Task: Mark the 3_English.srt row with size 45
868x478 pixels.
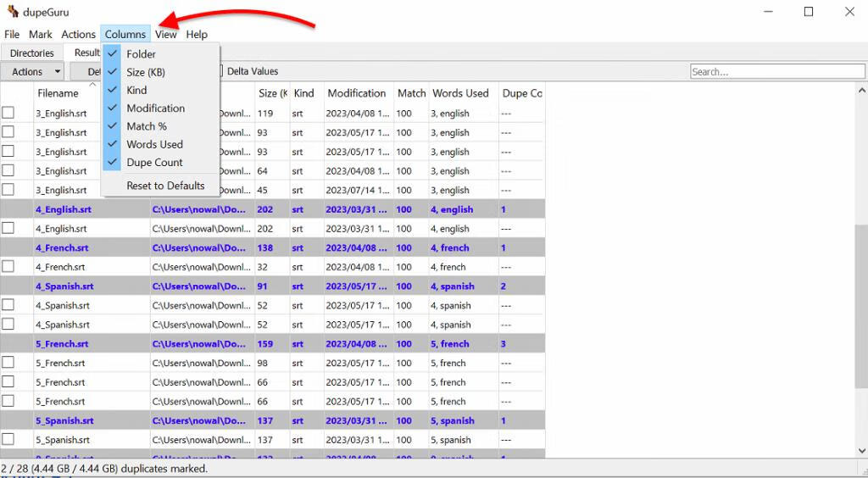Action: click(x=8, y=190)
